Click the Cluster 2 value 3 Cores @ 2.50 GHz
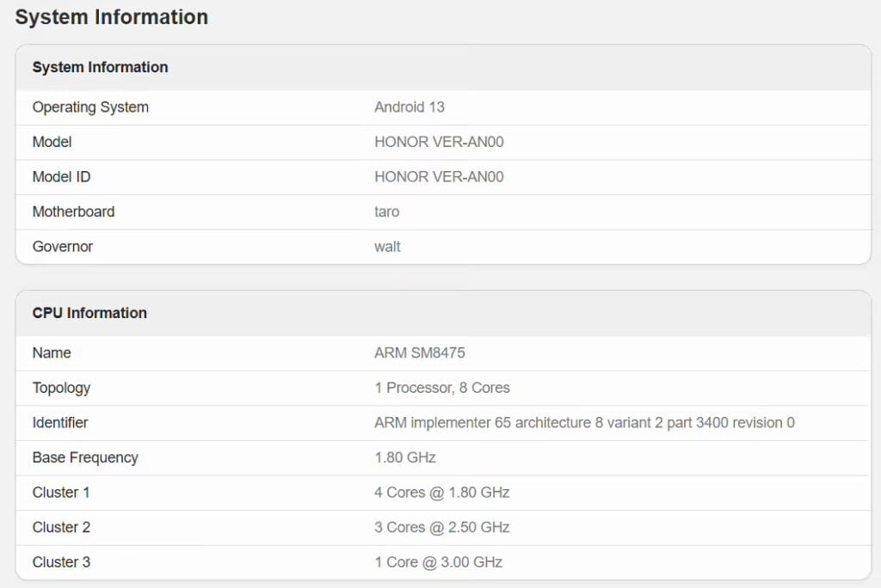 tap(441, 527)
